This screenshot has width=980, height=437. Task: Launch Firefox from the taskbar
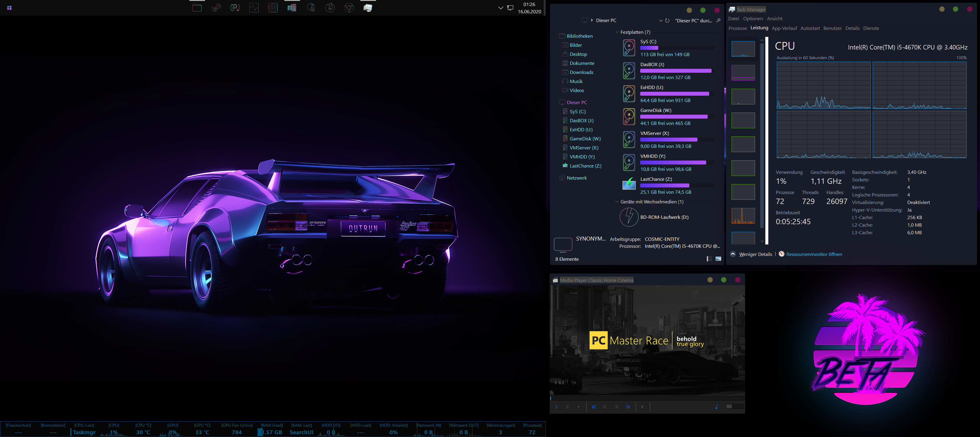click(x=330, y=8)
